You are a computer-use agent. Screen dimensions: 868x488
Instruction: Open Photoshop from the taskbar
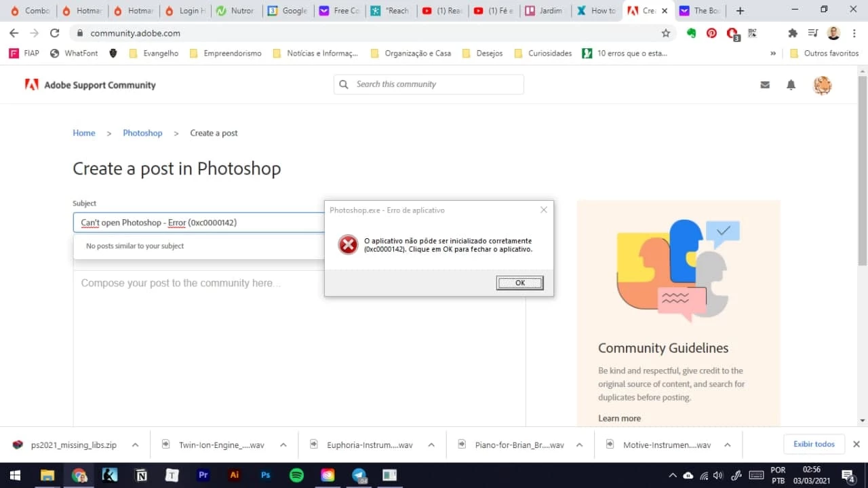[x=266, y=475]
